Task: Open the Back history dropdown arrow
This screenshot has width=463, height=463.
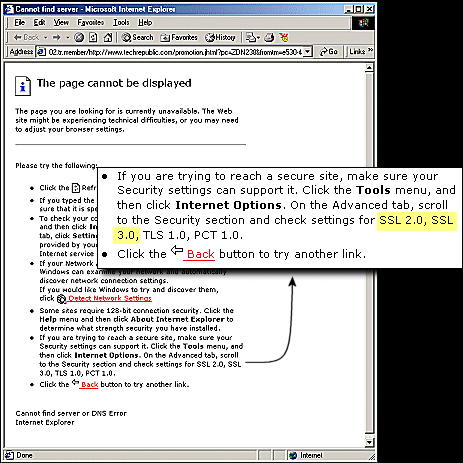Action: (45, 38)
